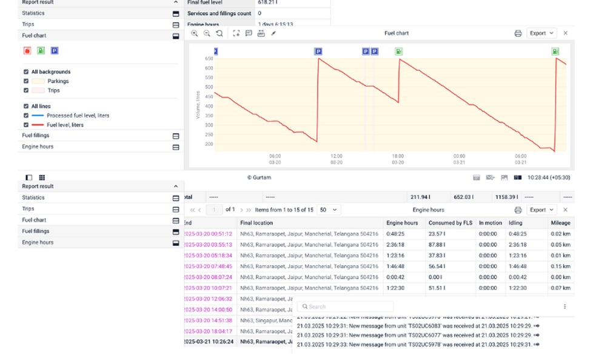Uncheck the All backgrounds checkbox
The height and width of the screenshot is (364, 613).
tap(25, 72)
